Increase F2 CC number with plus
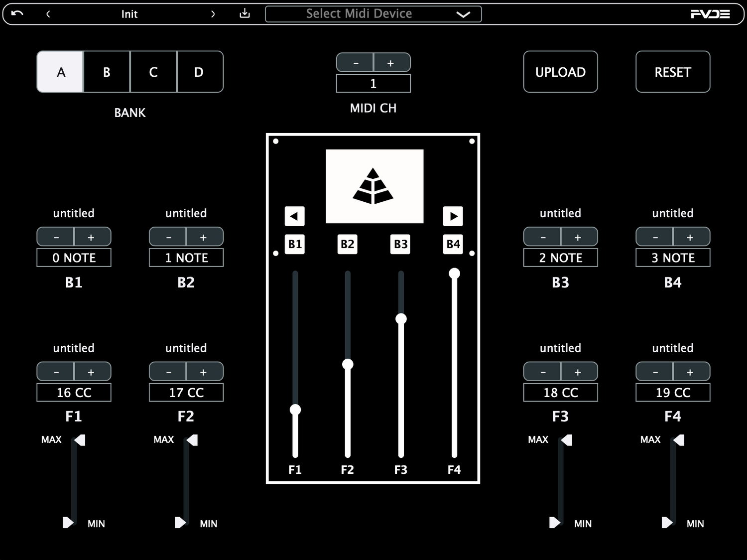747x560 pixels. (x=205, y=372)
